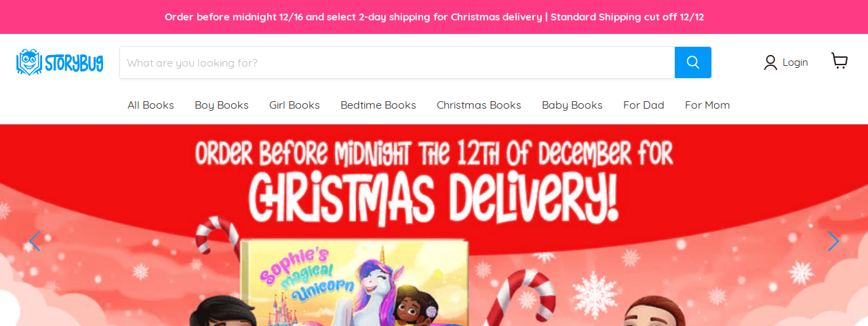Open the shopping cart icon

coord(840,61)
